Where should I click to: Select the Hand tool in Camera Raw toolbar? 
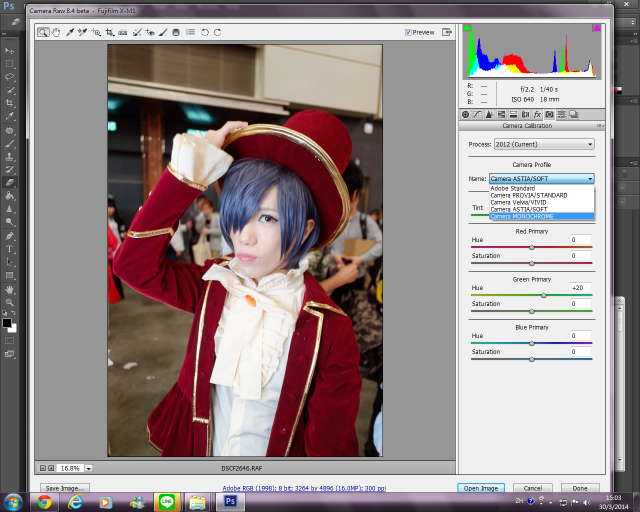click(x=56, y=32)
